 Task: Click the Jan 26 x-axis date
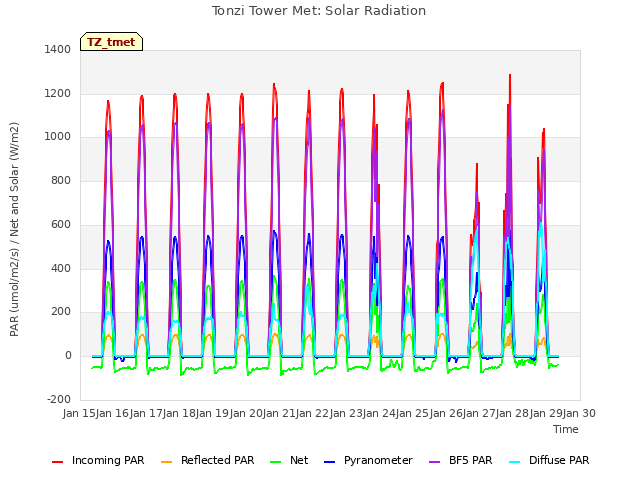point(446,413)
